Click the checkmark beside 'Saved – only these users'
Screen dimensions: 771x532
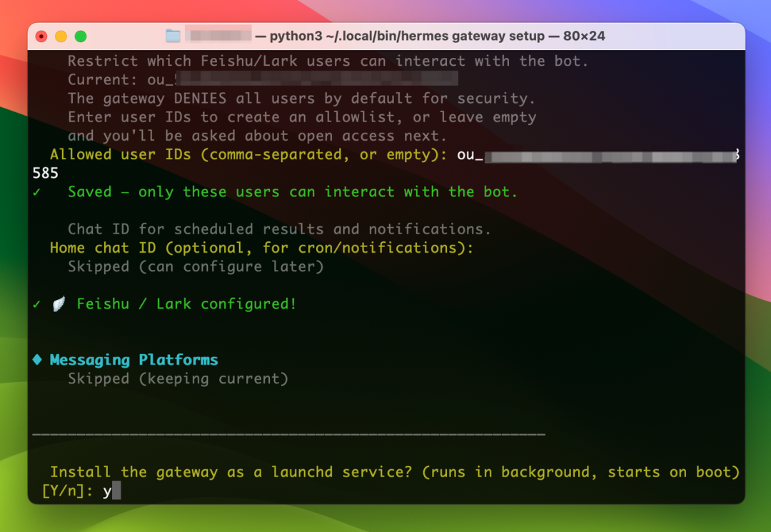(x=37, y=192)
